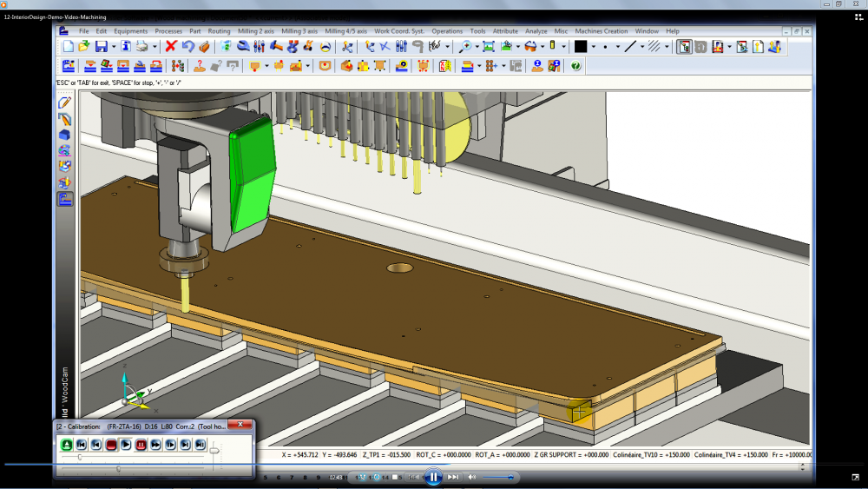The width and height of the screenshot is (868, 489).
Task: Select the pencil sketch icon in sidebar
Action: pyautogui.click(x=65, y=102)
